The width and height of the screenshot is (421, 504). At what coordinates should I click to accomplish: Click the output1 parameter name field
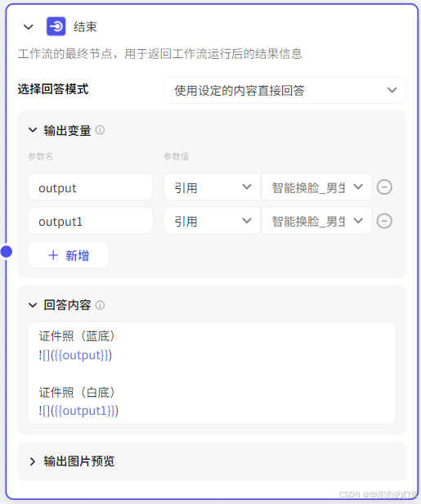(91, 221)
